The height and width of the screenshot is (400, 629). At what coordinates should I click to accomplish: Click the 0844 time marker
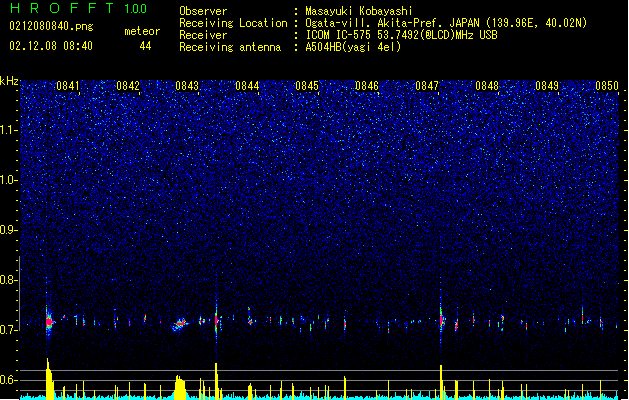[x=247, y=86]
